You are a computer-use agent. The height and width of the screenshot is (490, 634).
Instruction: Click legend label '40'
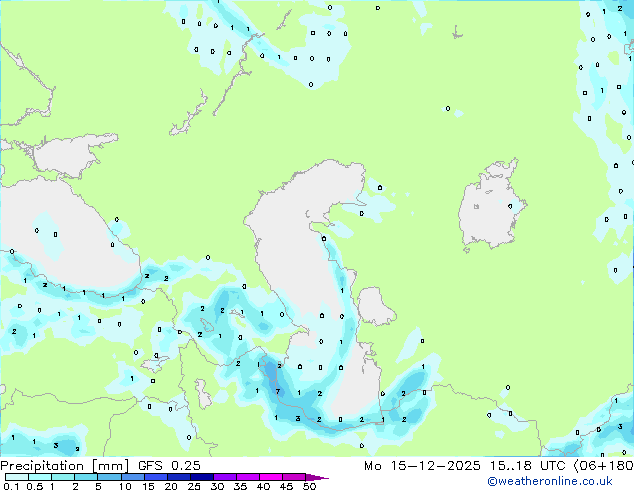263,486
